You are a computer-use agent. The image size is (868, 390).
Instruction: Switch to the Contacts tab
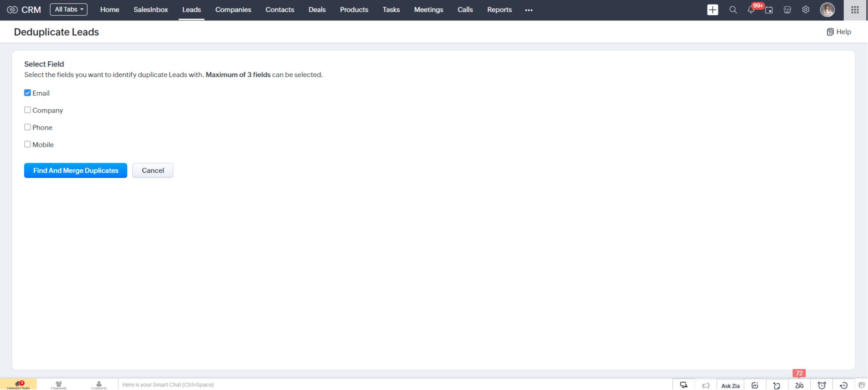pyautogui.click(x=280, y=9)
